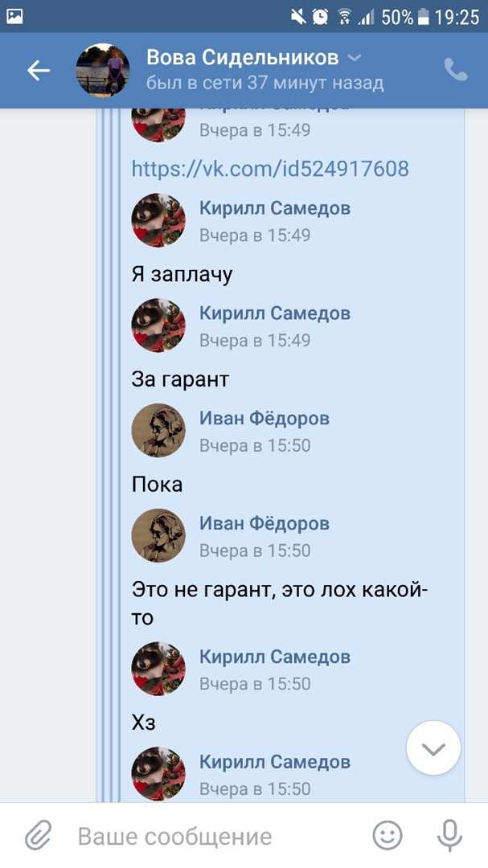Jump to latest messages with round down-arrow button
Screen dimensions: 488x868
[x=433, y=748]
